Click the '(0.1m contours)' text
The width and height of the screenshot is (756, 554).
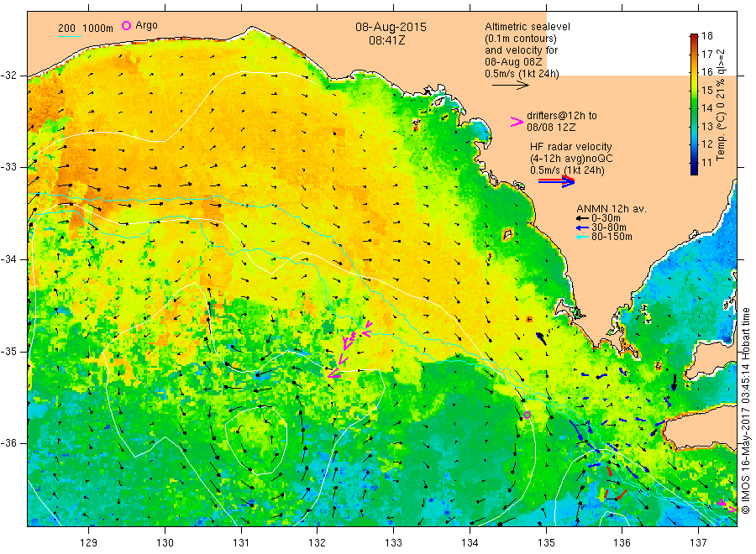click(521, 39)
